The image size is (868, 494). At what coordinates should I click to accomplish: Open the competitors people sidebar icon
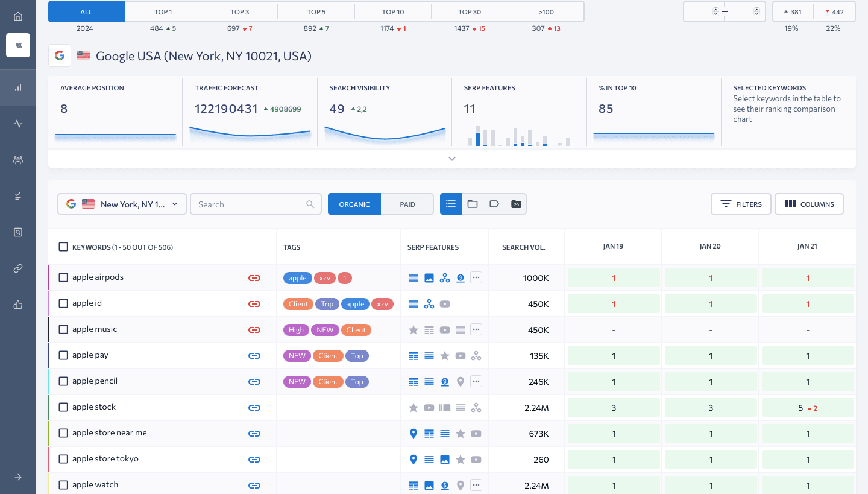18,160
